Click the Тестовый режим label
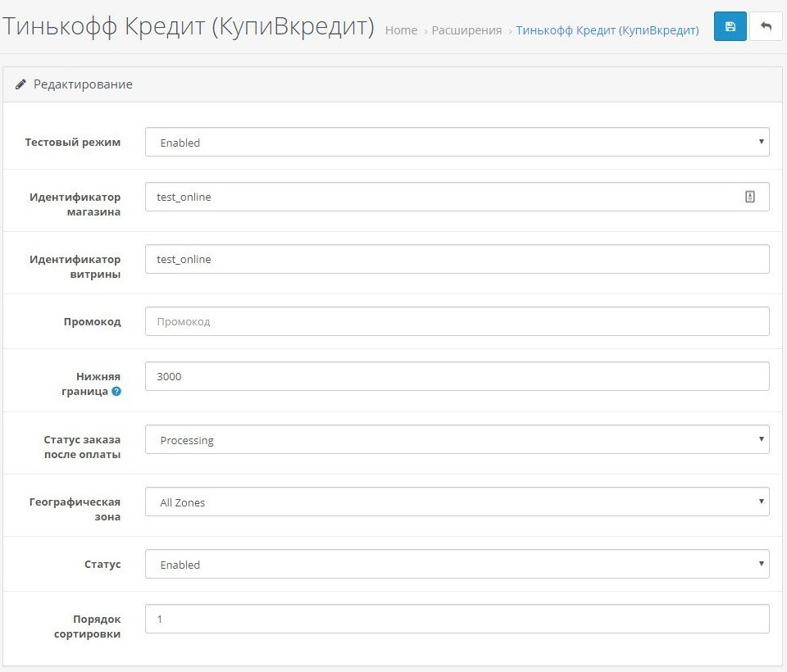The height and width of the screenshot is (672, 787). (x=73, y=142)
